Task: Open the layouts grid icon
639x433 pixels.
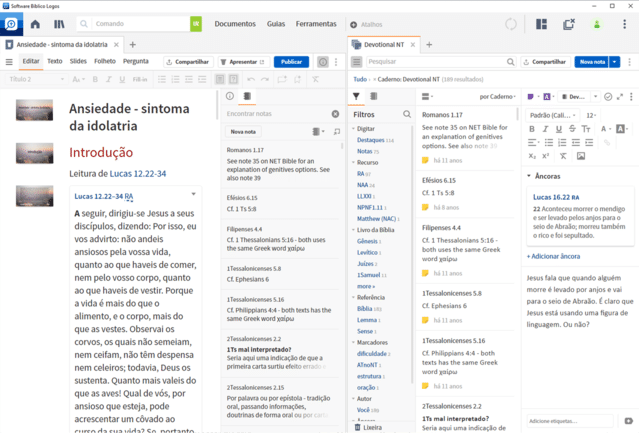Action: point(541,24)
